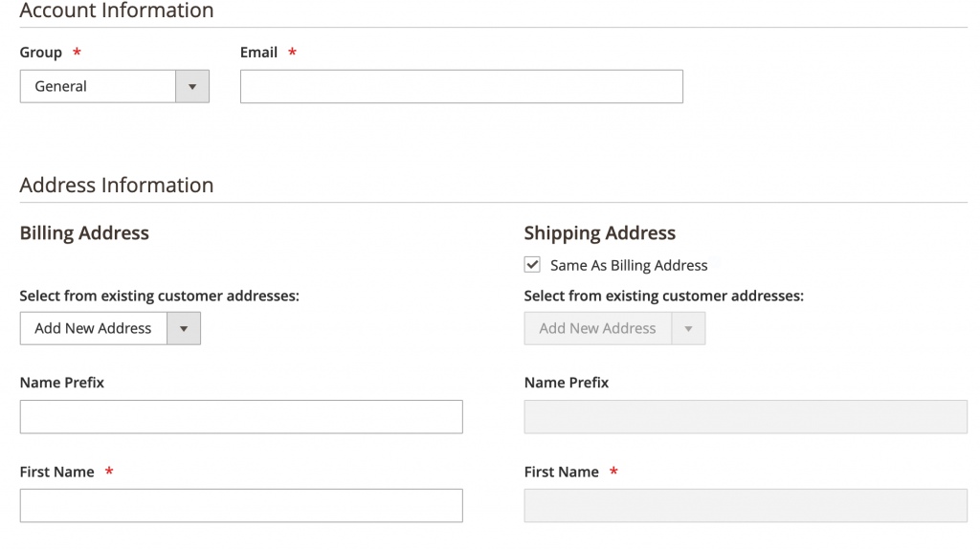Click the Group field label
This screenshot has height=550, width=980.
pyautogui.click(x=41, y=53)
